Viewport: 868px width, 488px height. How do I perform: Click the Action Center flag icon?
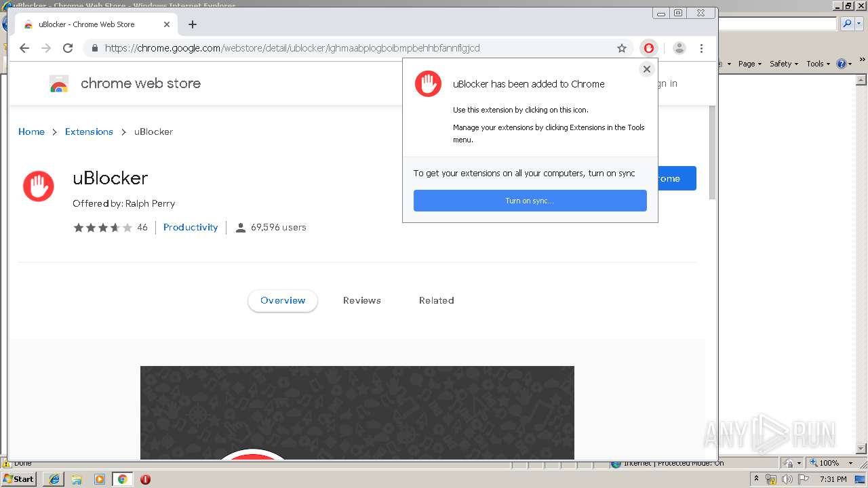(x=804, y=479)
